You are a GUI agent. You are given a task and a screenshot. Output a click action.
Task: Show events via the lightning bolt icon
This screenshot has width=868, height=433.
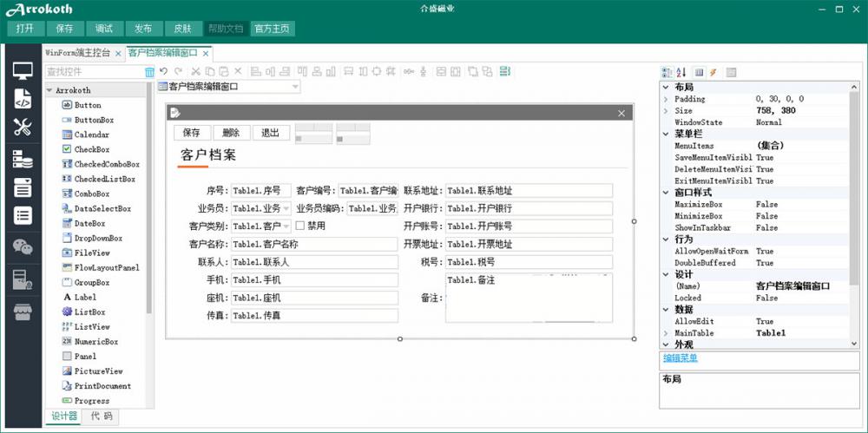tap(713, 72)
